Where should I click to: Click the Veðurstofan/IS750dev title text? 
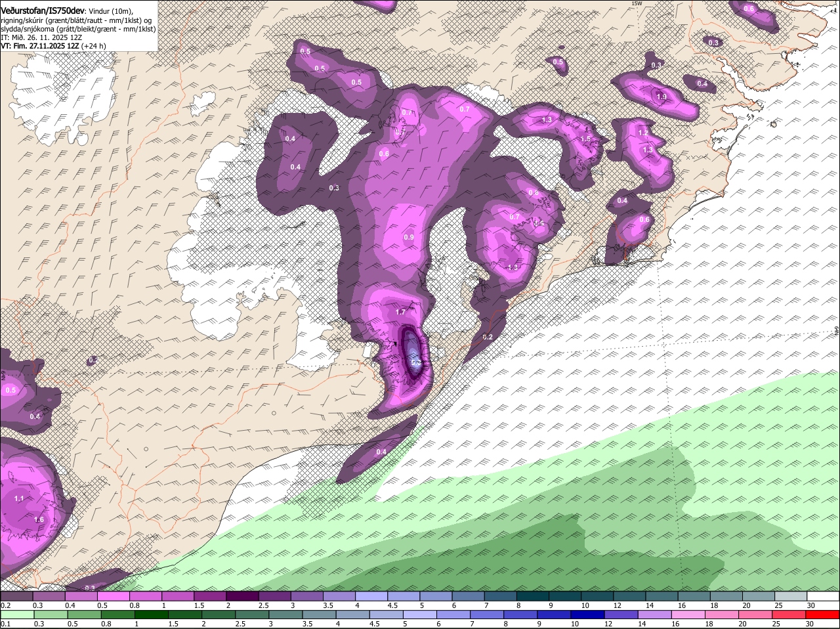click(x=43, y=11)
